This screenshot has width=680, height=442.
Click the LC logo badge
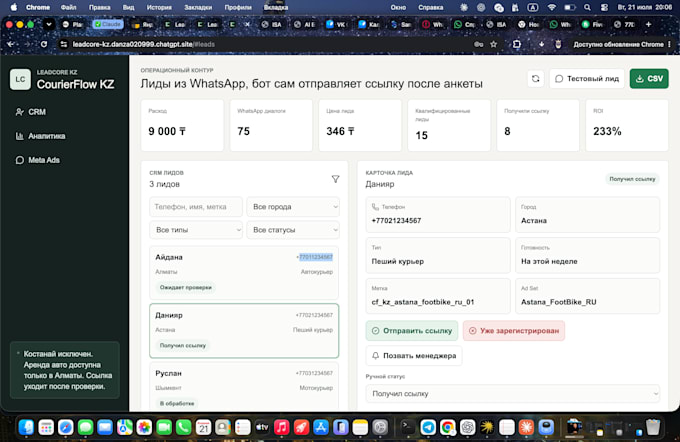click(20, 79)
